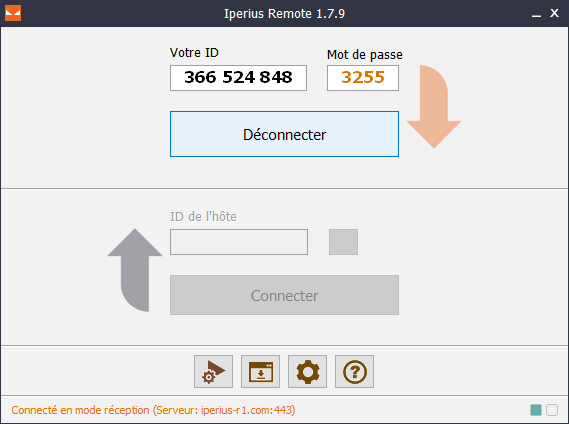Click the grey square beside host ID field
Viewport: 569px width, 424px height.
click(343, 242)
